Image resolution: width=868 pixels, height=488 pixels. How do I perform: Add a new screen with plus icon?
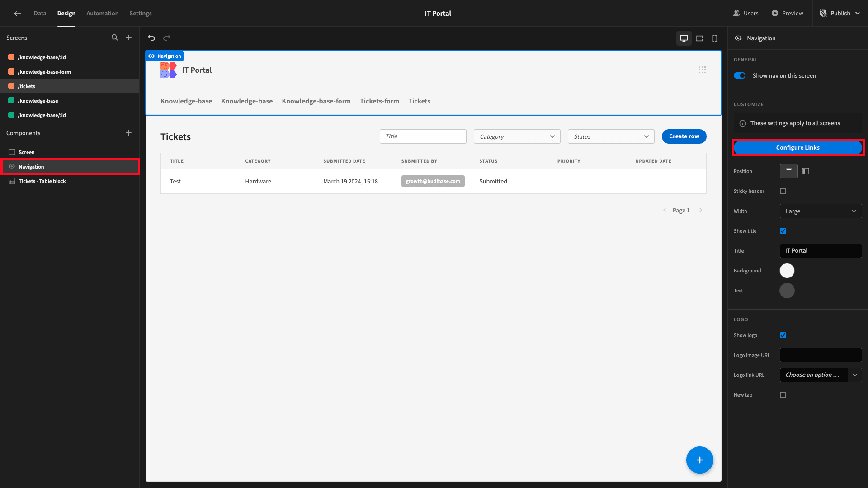tap(129, 38)
